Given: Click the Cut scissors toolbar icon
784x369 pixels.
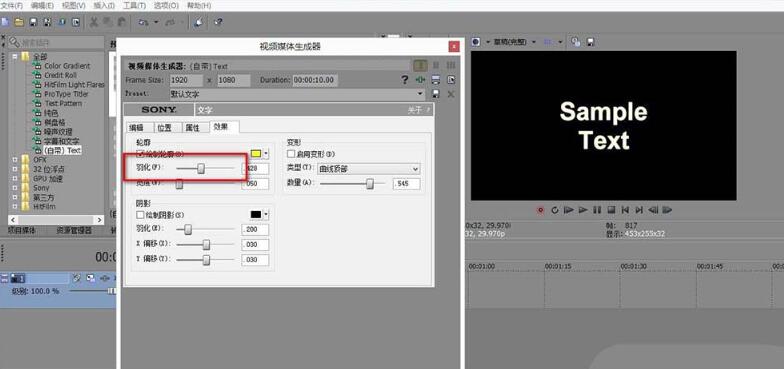Looking at the screenshot, I should 94,22.
